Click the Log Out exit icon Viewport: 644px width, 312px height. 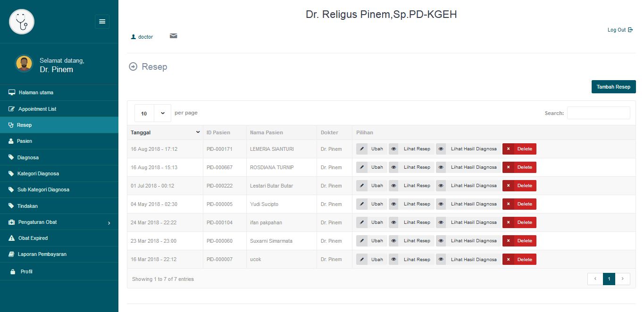630,30
